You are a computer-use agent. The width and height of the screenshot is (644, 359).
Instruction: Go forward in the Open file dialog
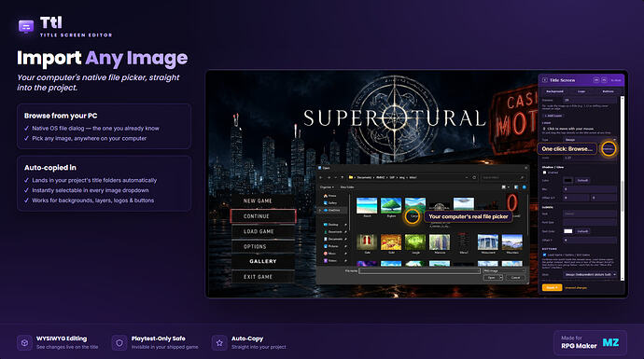[x=329, y=177]
